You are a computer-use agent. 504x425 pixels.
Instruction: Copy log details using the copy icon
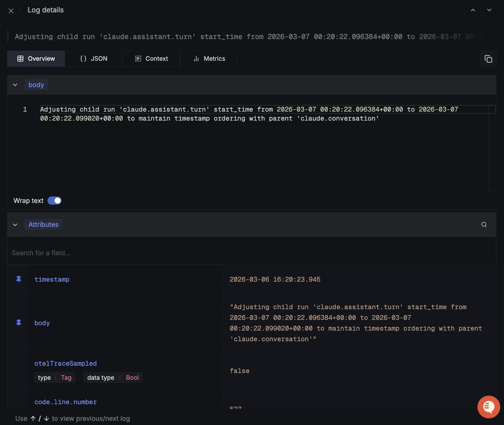[x=488, y=59]
